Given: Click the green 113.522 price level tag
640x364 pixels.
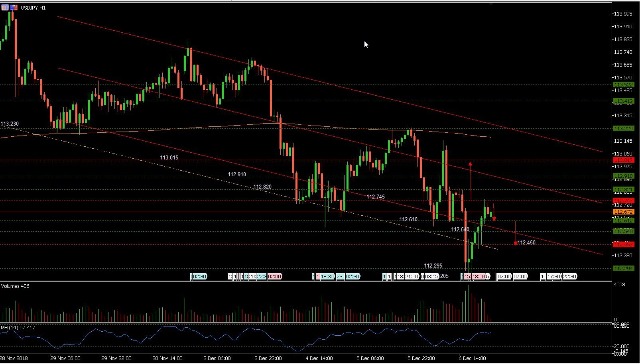Looking at the screenshot, I should pos(623,85).
